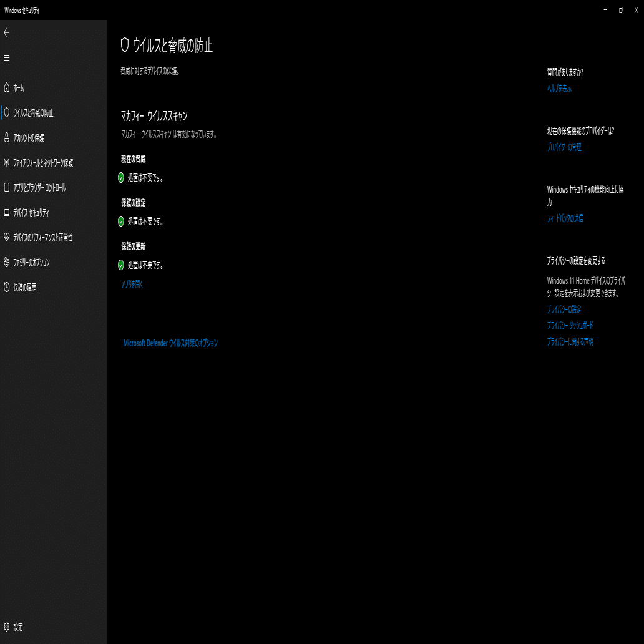
Task: Go to ファイアウォールとネットワーク保護
Action: tap(54, 163)
